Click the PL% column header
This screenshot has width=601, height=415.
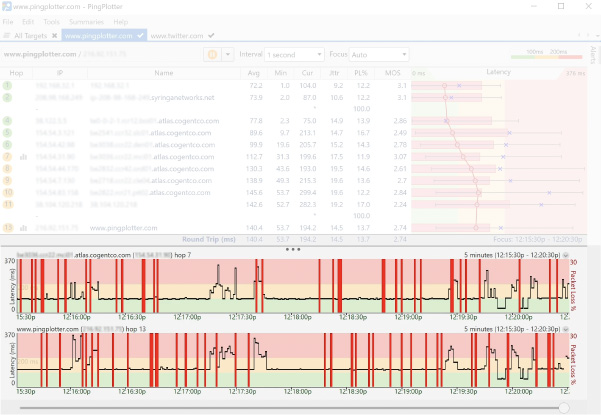(x=361, y=73)
